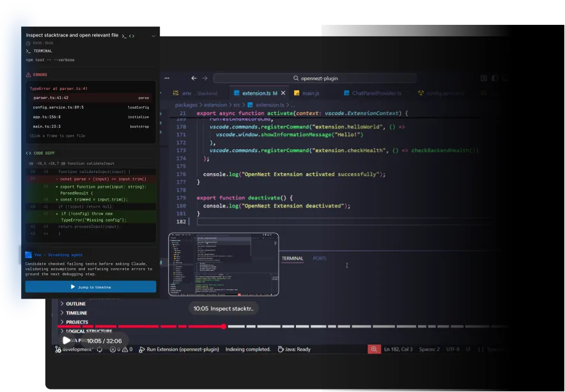
Task: Click the CODE DIFF brackets icon
Action: 29,153
